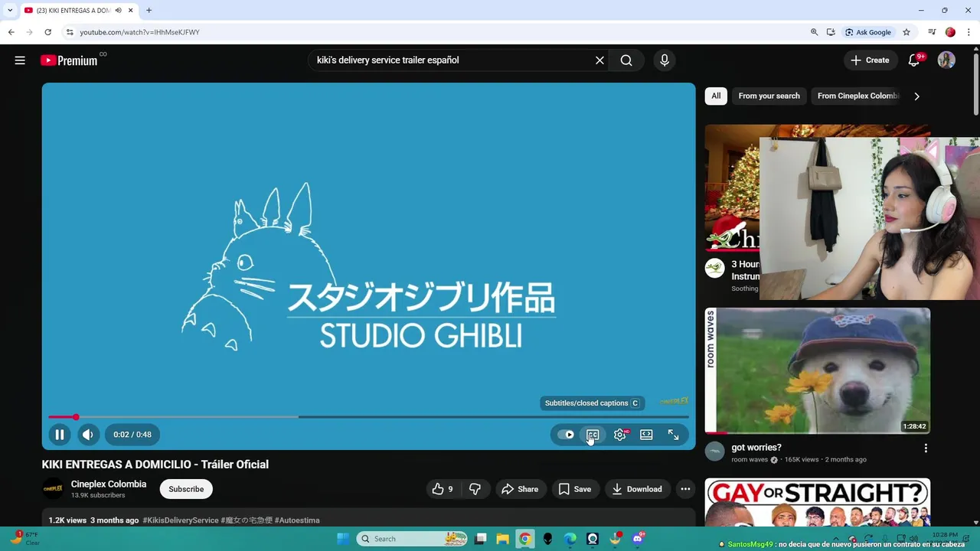Select the From Cineplex Colombia chip
980x551 pixels.
click(x=857, y=96)
